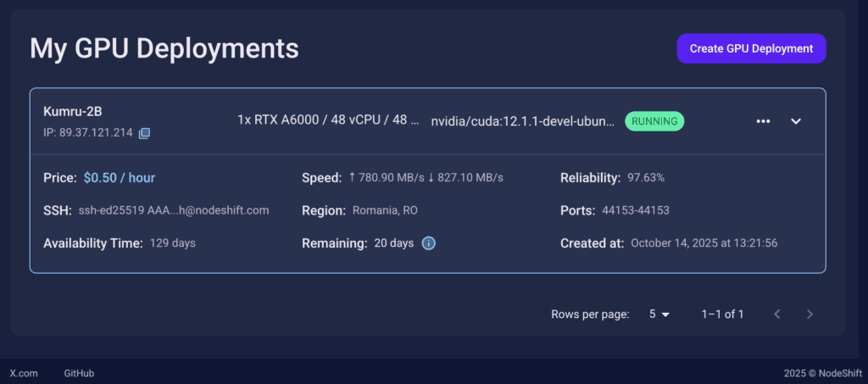Click the My GPU Deployments heading

tap(164, 48)
